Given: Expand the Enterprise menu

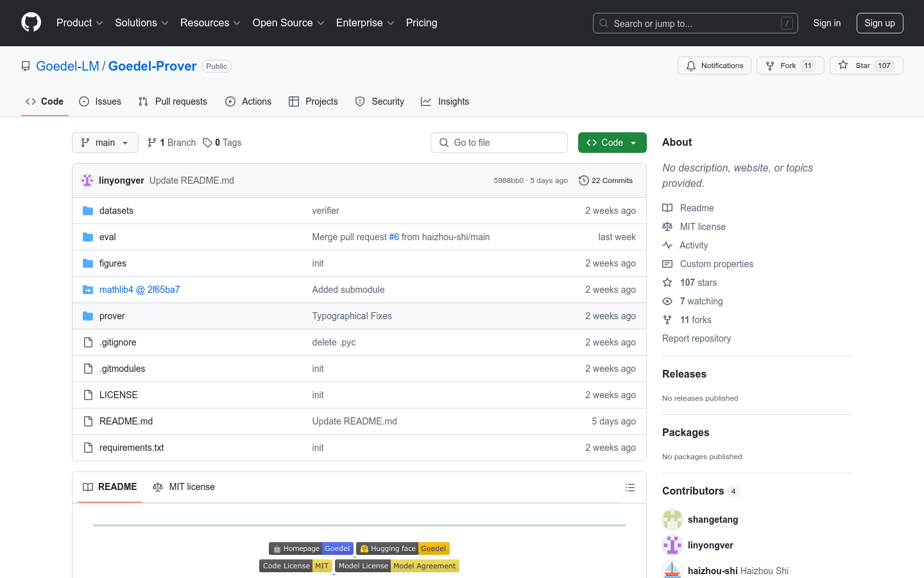Looking at the screenshot, I should (365, 22).
